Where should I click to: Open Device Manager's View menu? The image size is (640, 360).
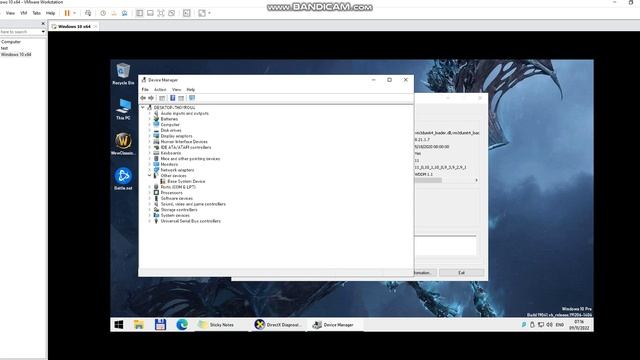176,89
